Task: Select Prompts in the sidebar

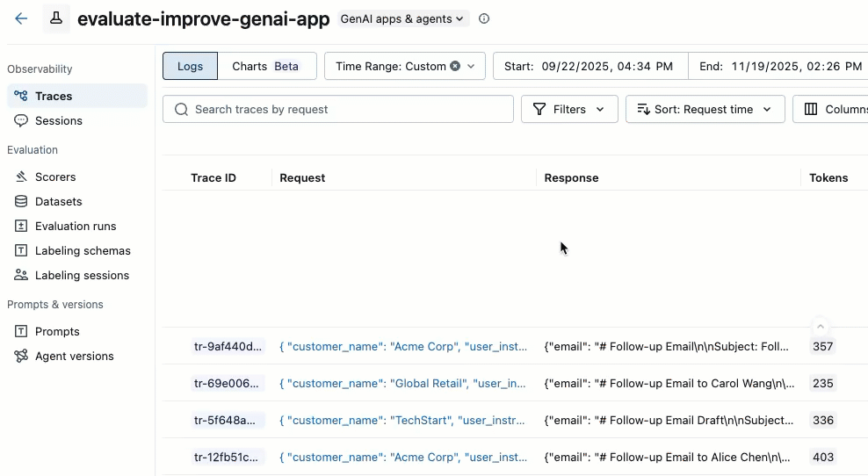Action: coord(57,331)
